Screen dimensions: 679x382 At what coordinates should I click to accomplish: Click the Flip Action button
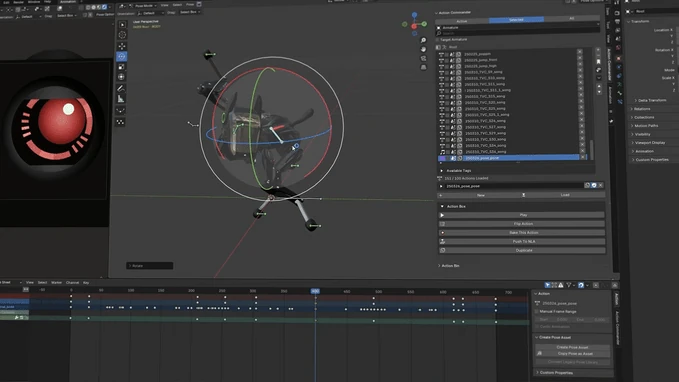click(x=522, y=224)
